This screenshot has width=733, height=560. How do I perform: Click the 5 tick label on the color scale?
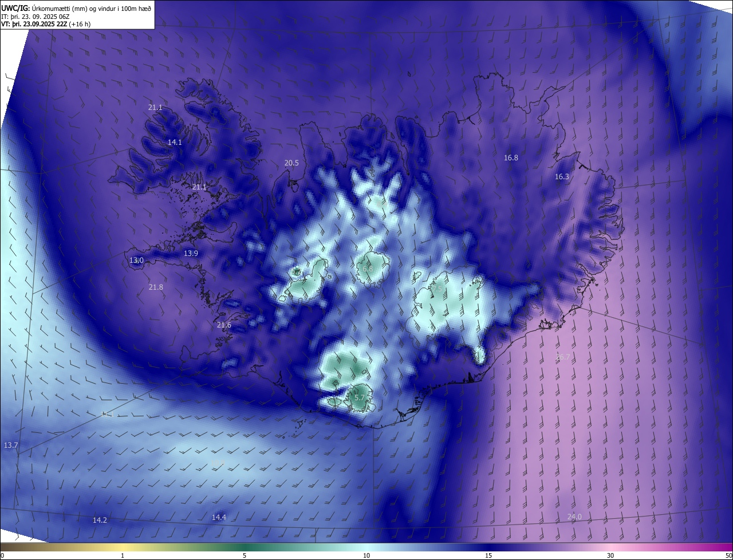245,556
